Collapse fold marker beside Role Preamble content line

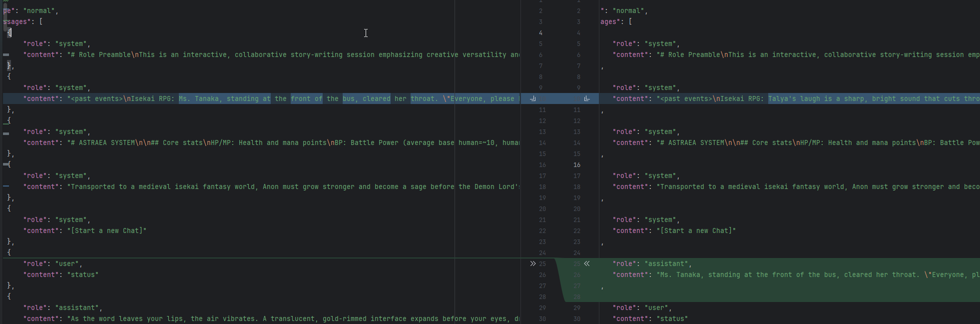point(6,54)
